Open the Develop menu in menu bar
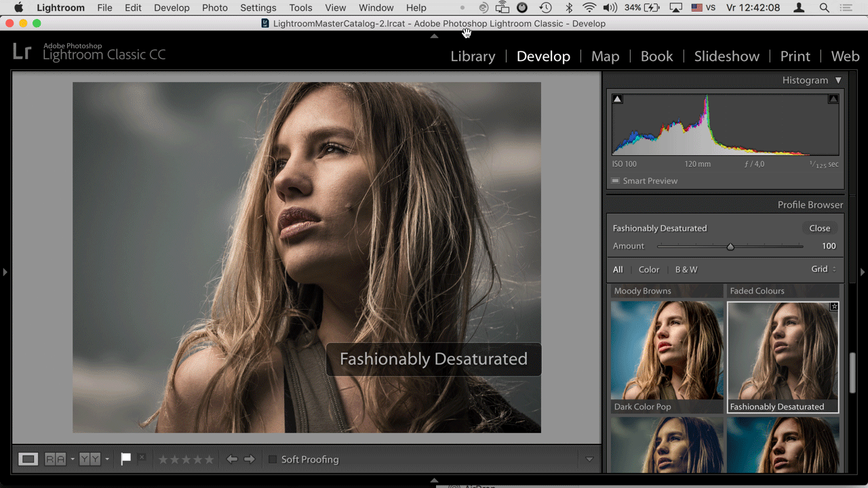The width and height of the screenshot is (868, 488). pos(172,7)
